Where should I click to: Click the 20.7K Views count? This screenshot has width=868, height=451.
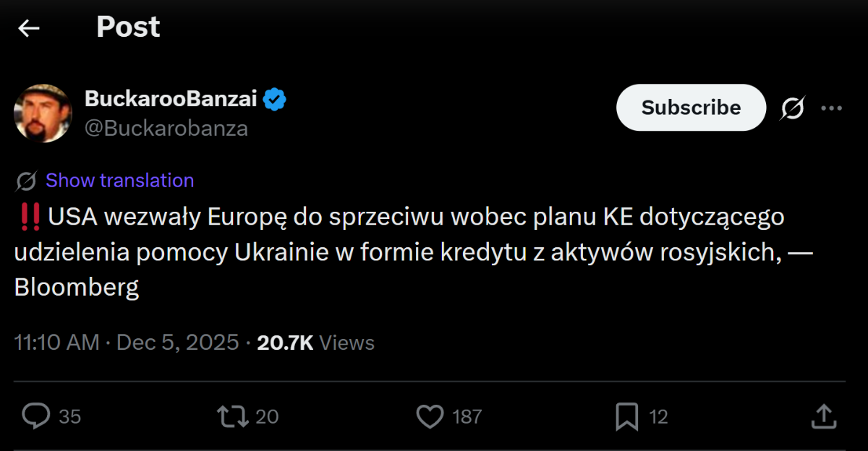(315, 342)
